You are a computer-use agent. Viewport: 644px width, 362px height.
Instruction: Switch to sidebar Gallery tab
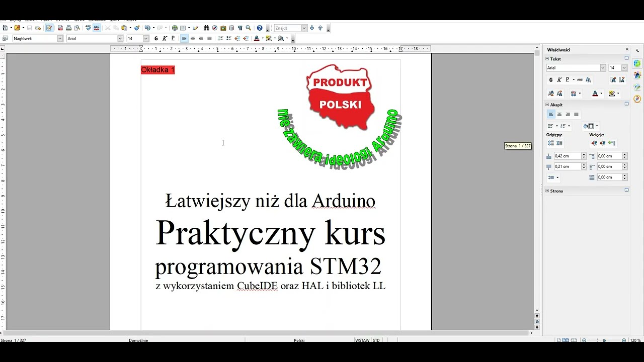(637, 87)
